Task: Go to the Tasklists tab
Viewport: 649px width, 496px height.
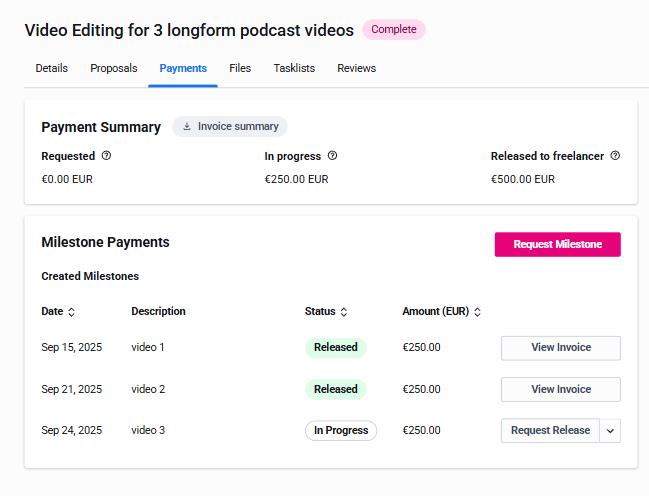Action: point(294,68)
